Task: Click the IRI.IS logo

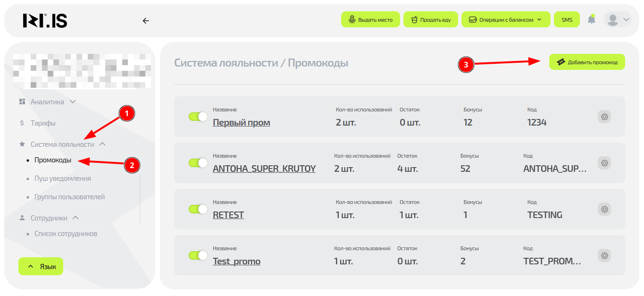Action: pos(45,20)
